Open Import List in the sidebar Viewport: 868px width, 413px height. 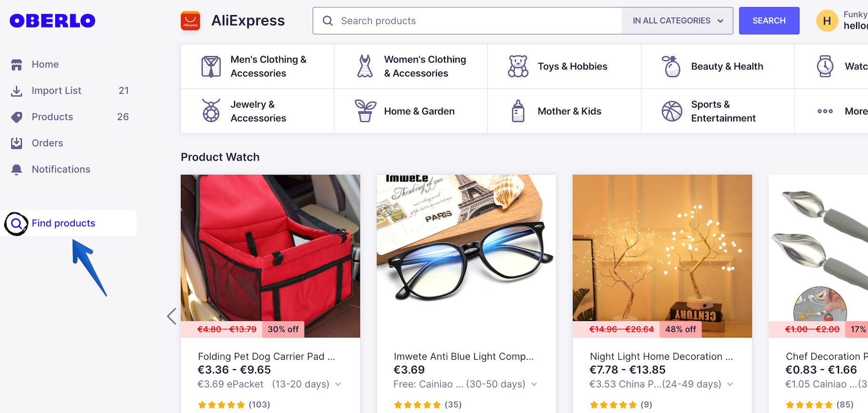(x=56, y=91)
